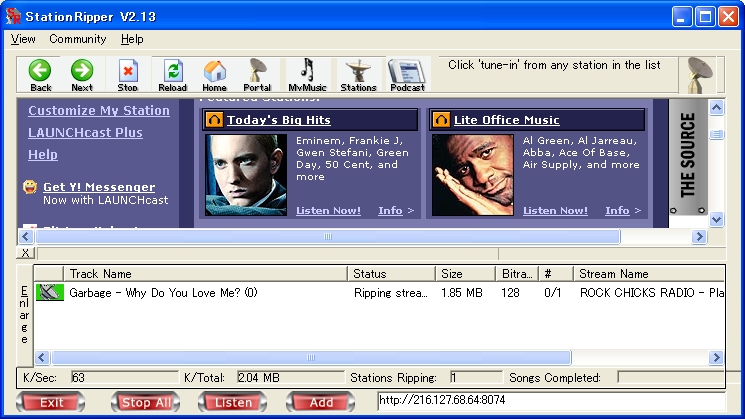Open the Lite Office Music station title

[506, 120]
